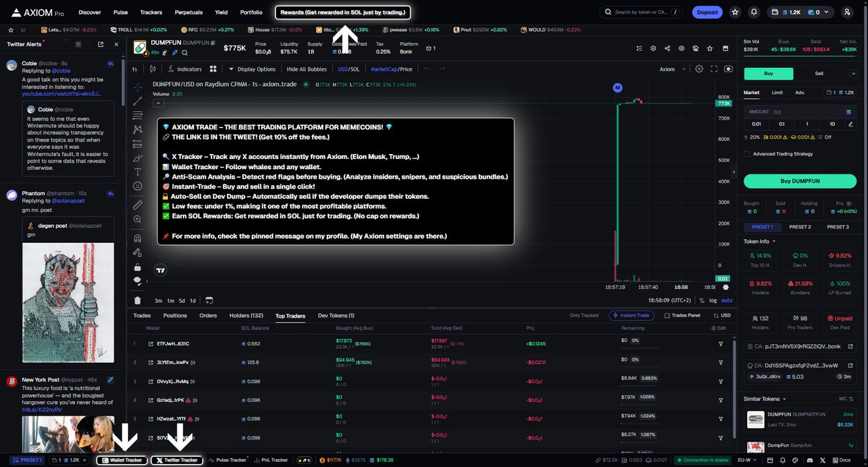This screenshot has width=868, height=467.
Task: Click the eye visibility icon in token header
Action: pos(681,48)
